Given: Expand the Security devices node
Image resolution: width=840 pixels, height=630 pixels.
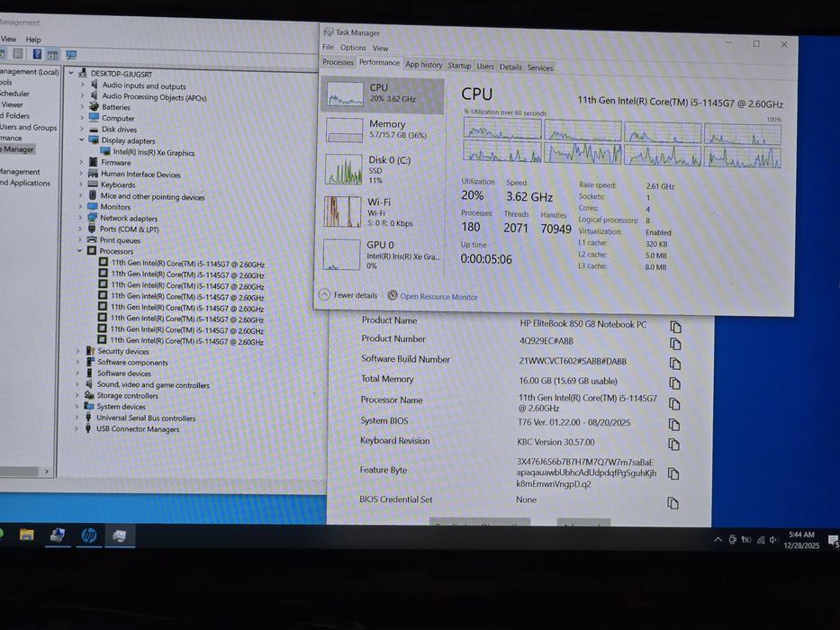Looking at the screenshot, I should pos(78,351).
